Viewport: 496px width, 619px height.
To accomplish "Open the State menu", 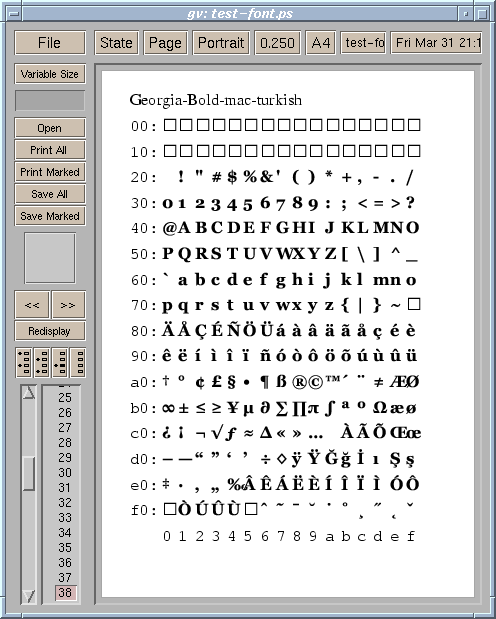I will point(116,43).
